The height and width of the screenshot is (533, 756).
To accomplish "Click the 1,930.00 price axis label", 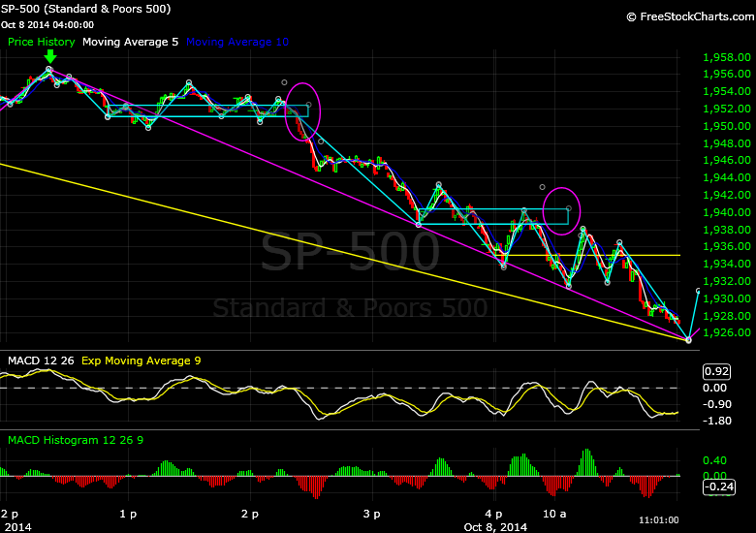I will (727, 298).
